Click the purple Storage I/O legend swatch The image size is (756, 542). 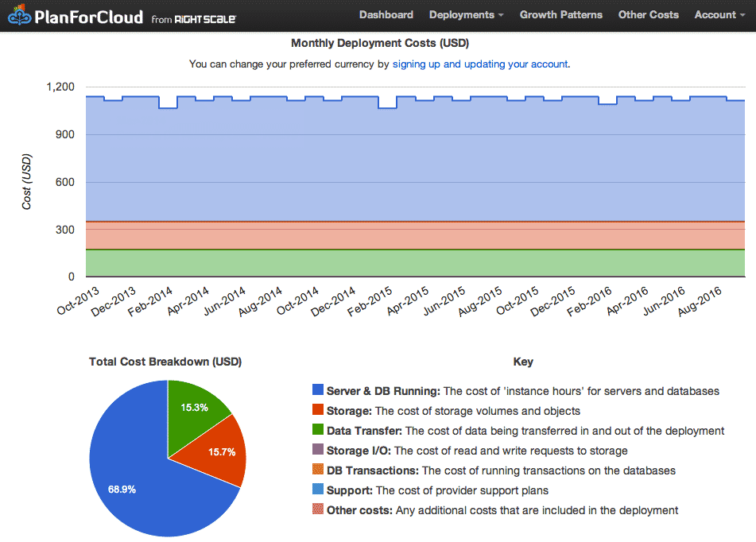point(318,451)
